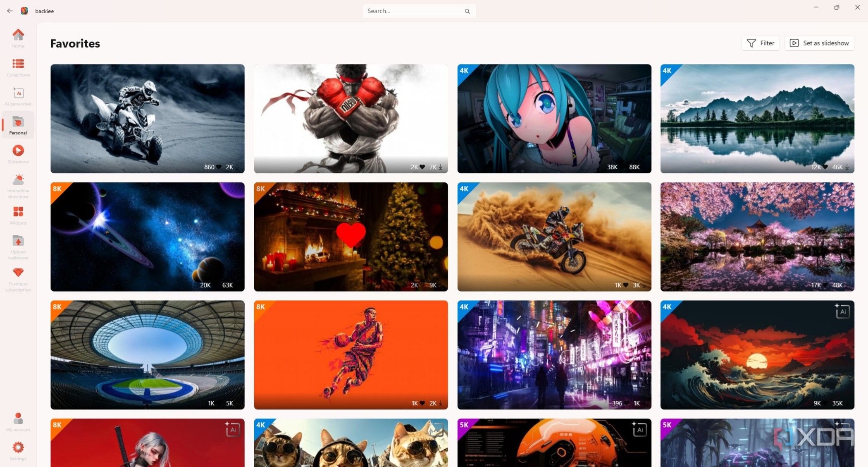Open the orange basketball player wallpaper
Screen dimensions: 868x467
pos(351,355)
